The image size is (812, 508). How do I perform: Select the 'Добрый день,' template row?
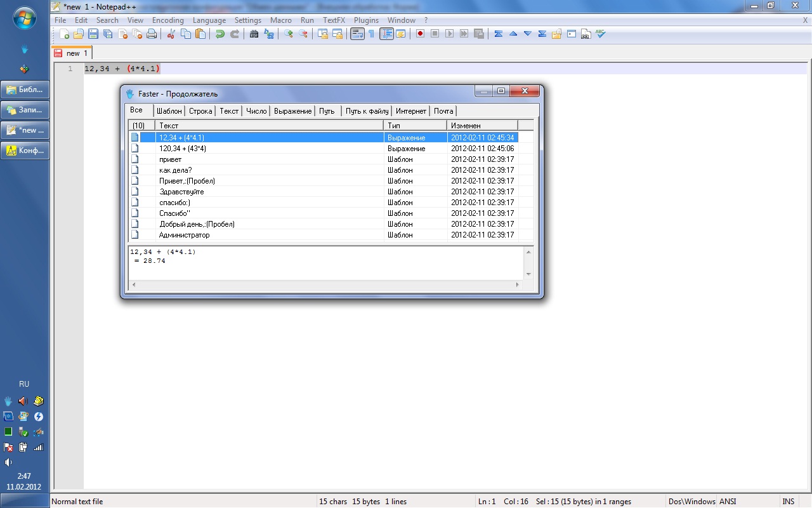[x=324, y=224]
